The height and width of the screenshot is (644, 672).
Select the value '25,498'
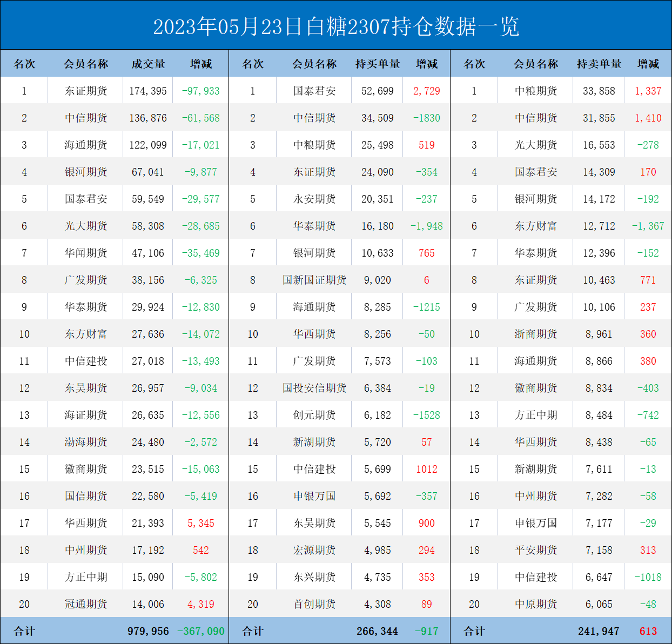(378, 145)
